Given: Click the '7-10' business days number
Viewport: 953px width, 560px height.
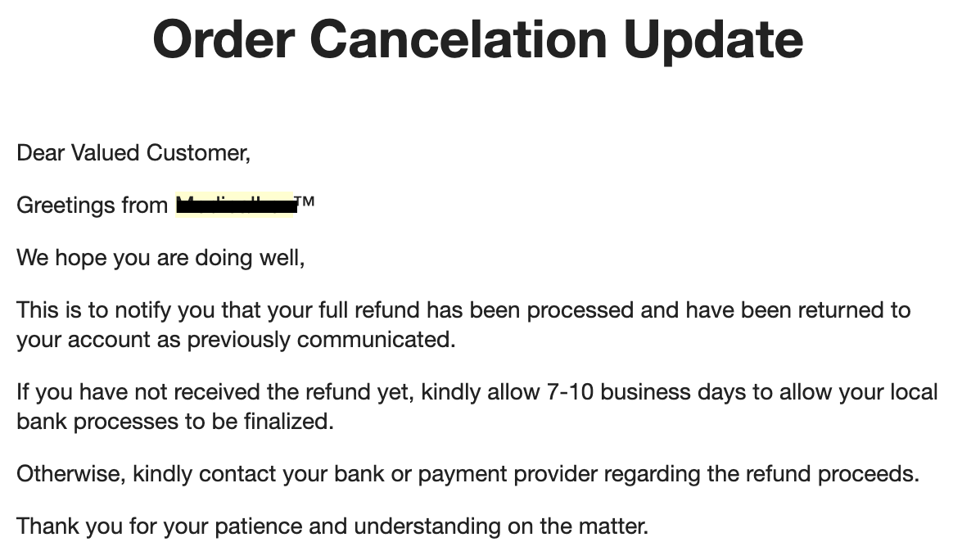Looking at the screenshot, I should point(570,392).
